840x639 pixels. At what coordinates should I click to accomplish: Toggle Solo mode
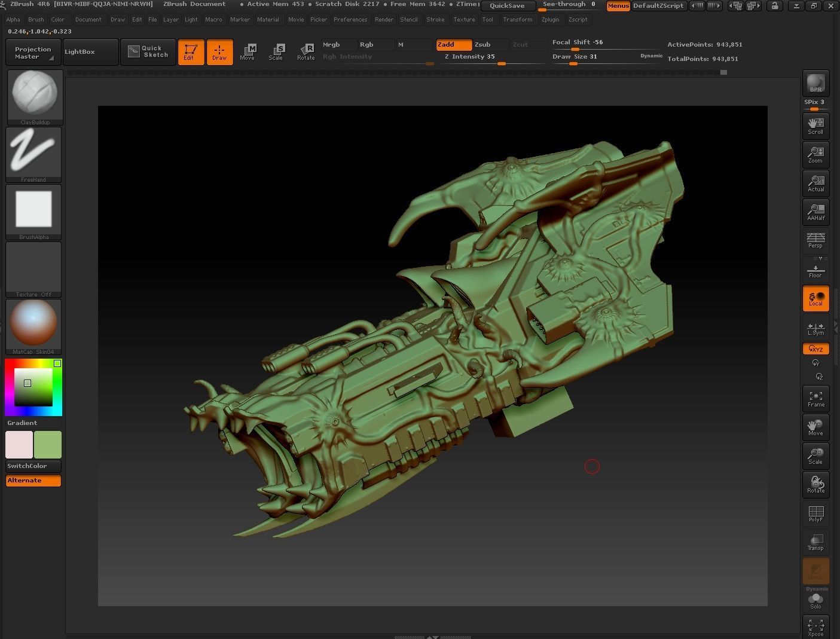point(815,601)
